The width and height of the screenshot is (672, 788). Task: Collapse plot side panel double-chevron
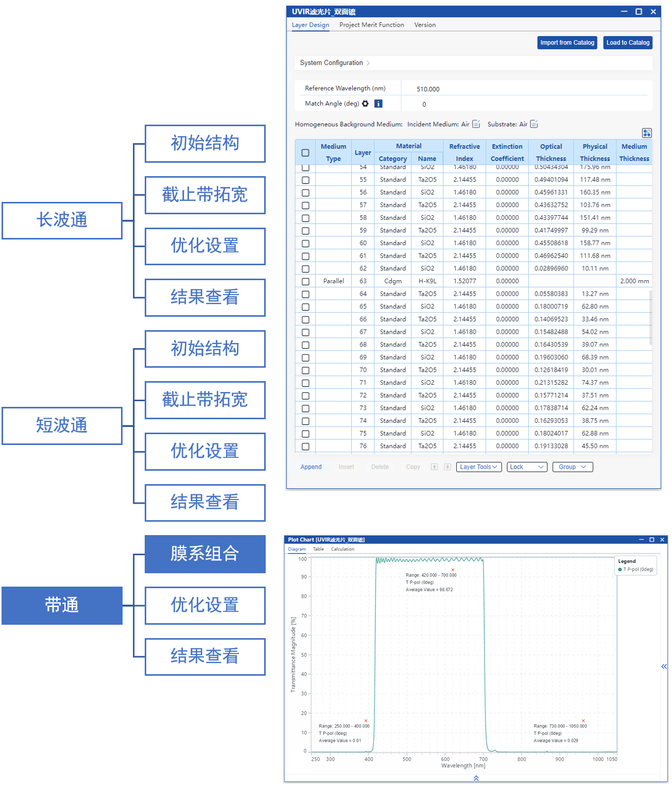[664, 666]
